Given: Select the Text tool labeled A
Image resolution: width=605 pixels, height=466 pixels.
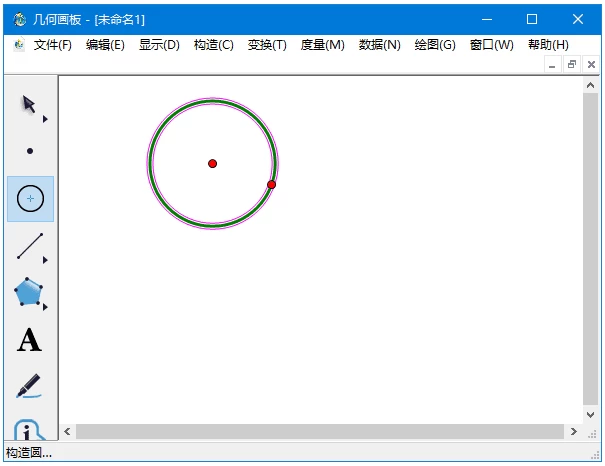Looking at the screenshot, I should (29, 340).
